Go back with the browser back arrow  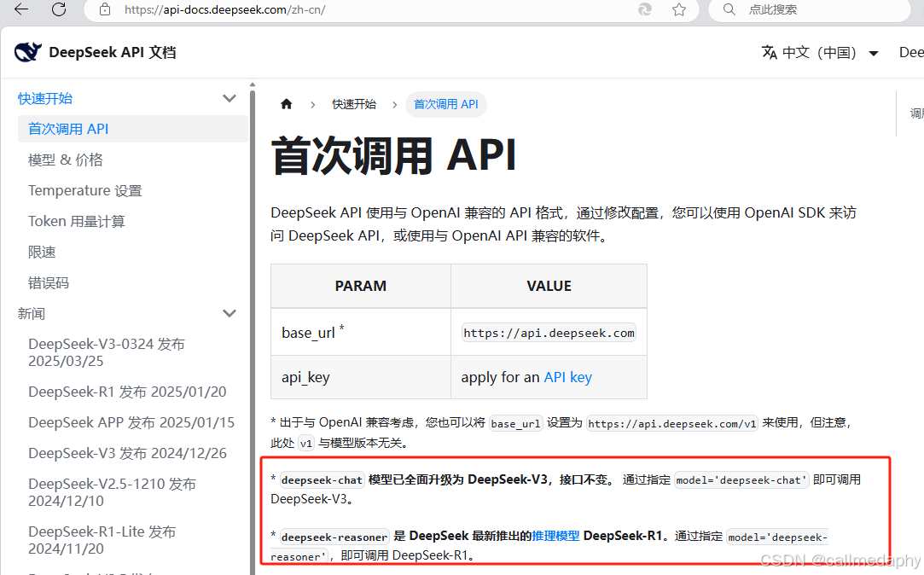tap(21, 9)
